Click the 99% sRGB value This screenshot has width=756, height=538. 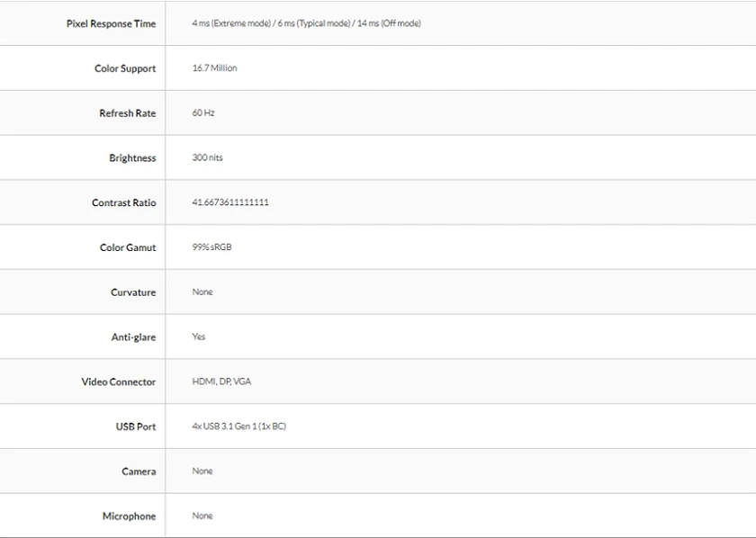211,247
